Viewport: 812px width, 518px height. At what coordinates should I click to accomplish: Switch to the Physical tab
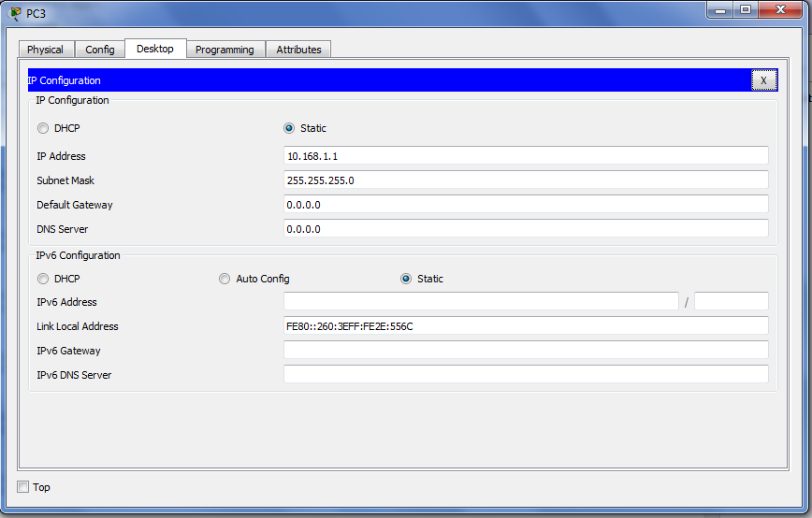tap(46, 50)
